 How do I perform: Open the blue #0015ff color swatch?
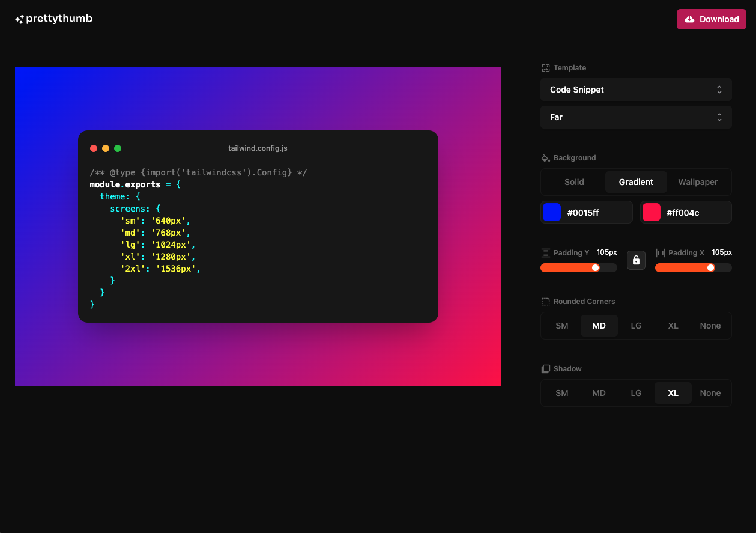tap(552, 212)
